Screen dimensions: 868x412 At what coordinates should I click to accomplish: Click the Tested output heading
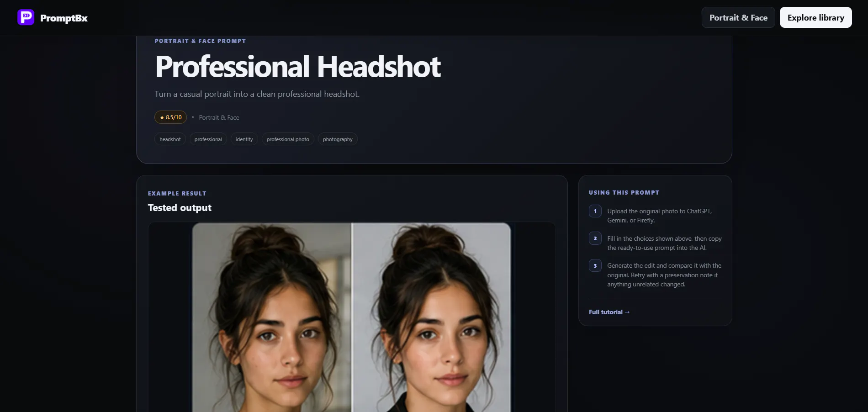tap(180, 208)
